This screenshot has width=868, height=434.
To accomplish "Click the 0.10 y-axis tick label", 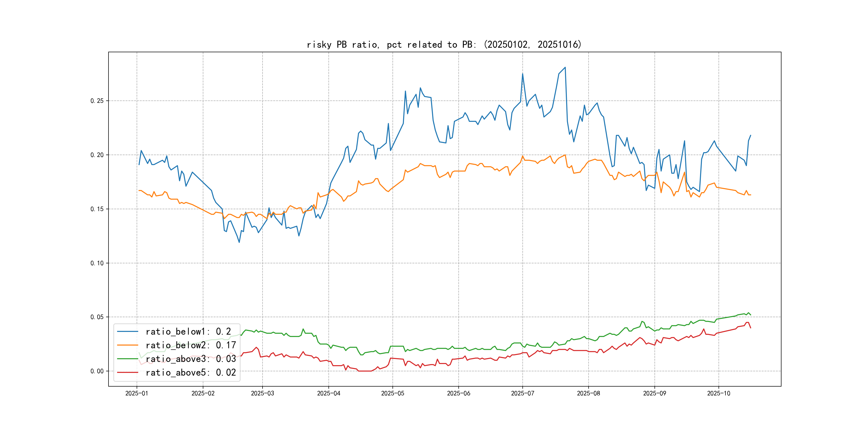I will 97,263.
